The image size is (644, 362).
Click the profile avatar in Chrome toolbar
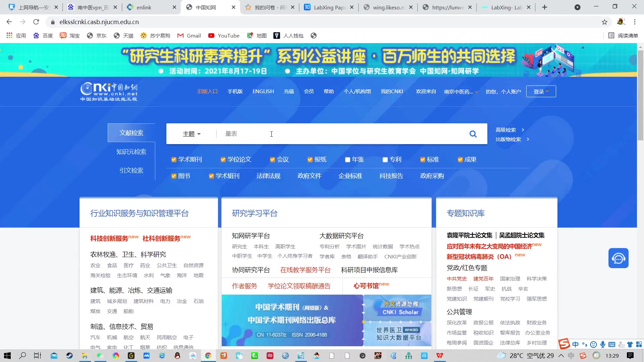coord(621,22)
